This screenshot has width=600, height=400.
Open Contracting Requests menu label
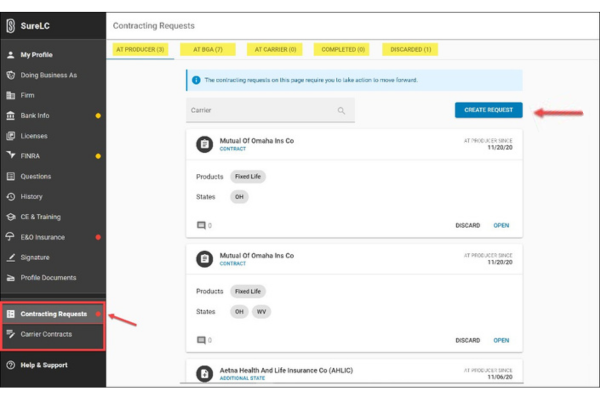(54, 314)
